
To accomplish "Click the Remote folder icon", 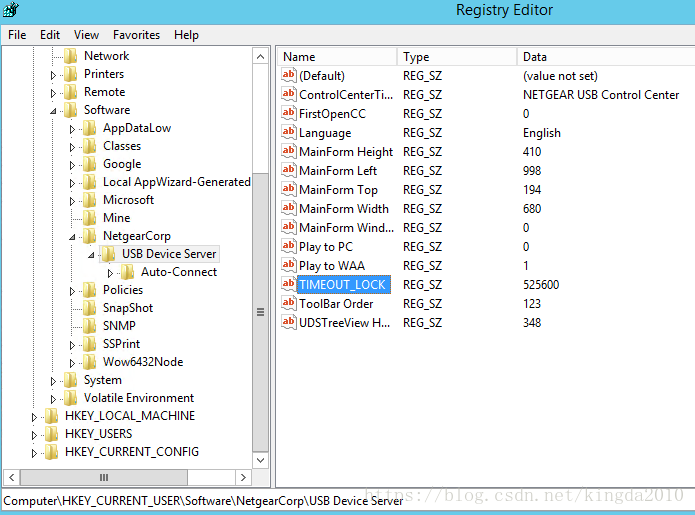I will (x=70, y=92).
